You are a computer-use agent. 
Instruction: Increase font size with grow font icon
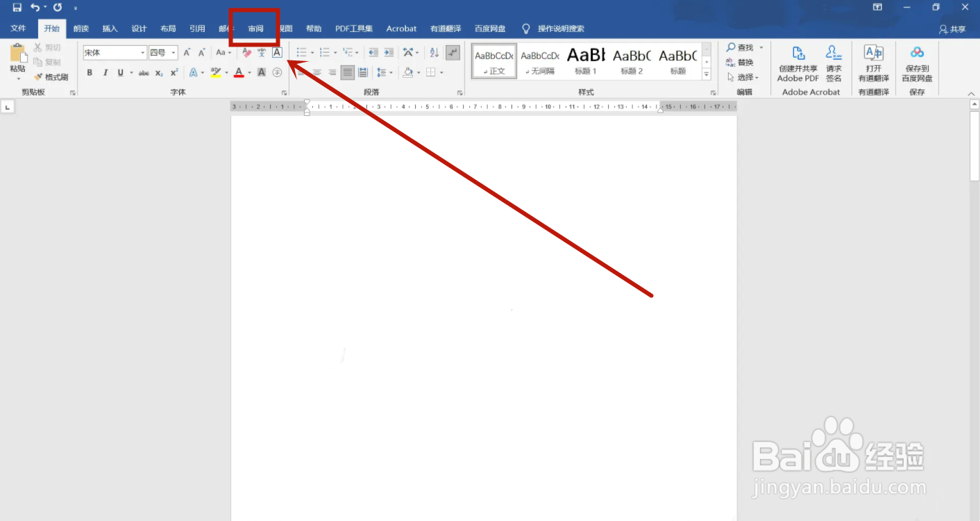[187, 53]
